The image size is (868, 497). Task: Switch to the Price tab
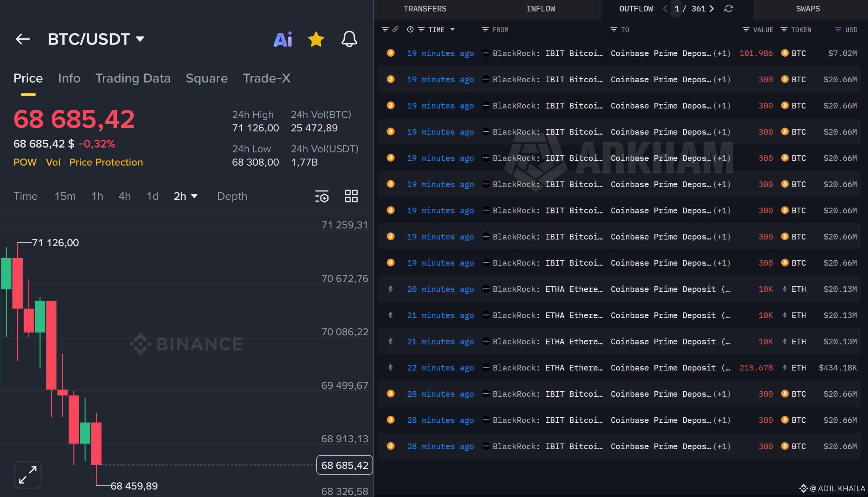pos(28,78)
